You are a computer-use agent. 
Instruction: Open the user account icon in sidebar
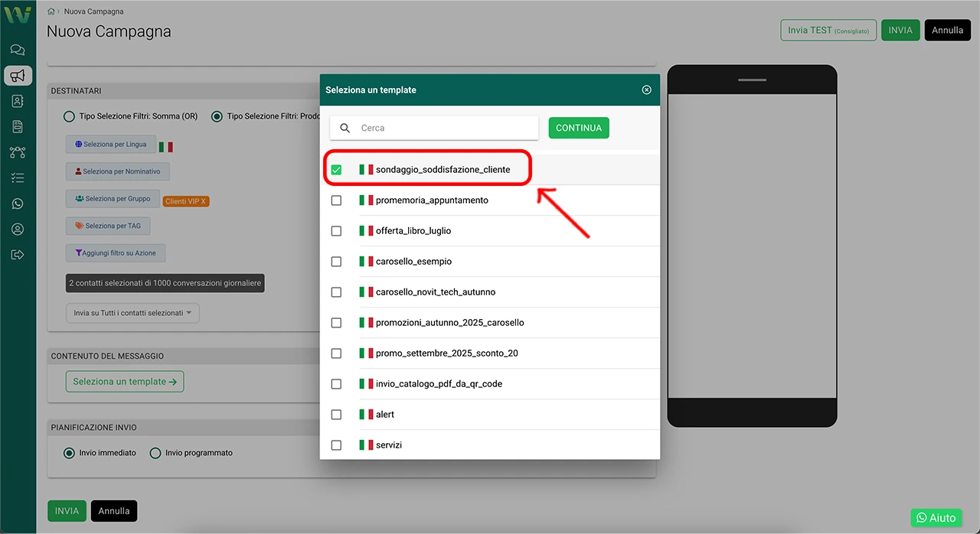(x=18, y=229)
